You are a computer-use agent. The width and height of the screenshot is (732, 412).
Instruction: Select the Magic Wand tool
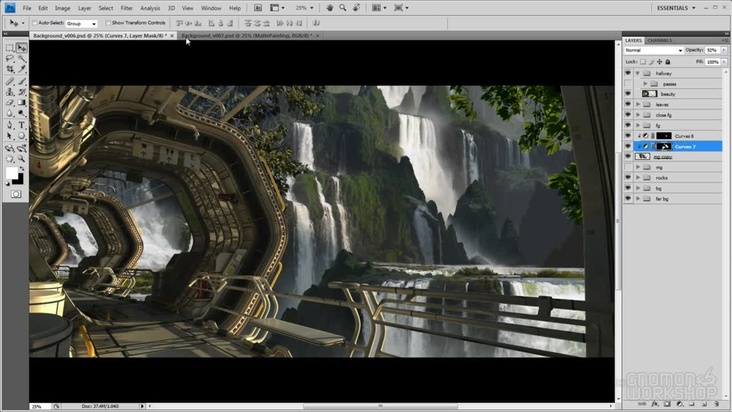click(x=21, y=58)
